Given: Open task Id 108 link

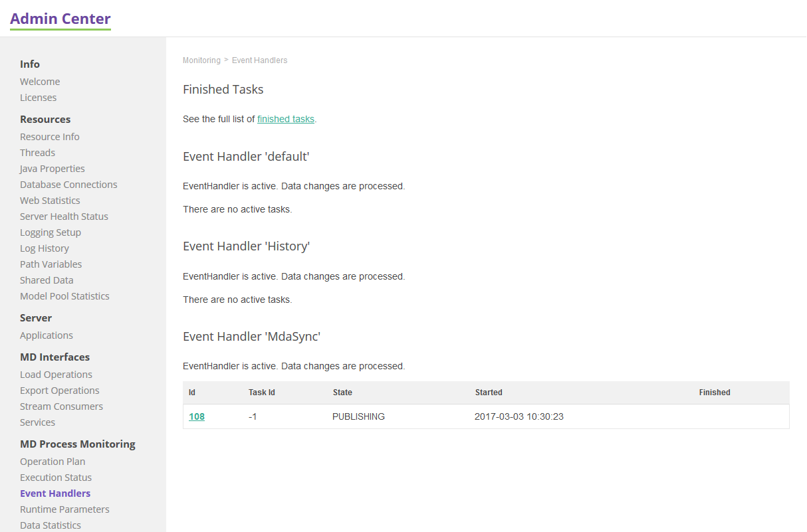Looking at the screenshot, I should click(x=197, y=416).
